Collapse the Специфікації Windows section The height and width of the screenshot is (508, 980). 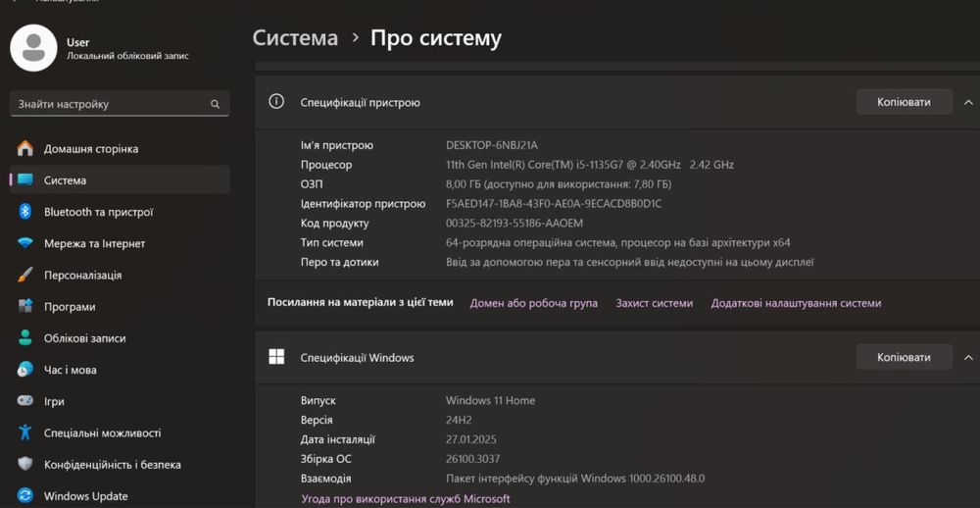pos(968,357)
